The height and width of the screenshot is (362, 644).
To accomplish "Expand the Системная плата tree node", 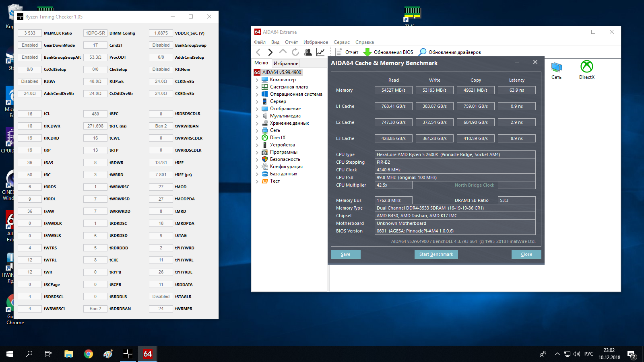I will tap(257, 87).
